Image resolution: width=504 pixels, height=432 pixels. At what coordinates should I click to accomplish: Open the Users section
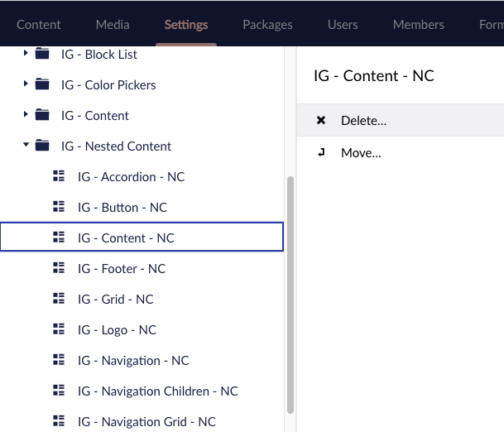point(343,25)
